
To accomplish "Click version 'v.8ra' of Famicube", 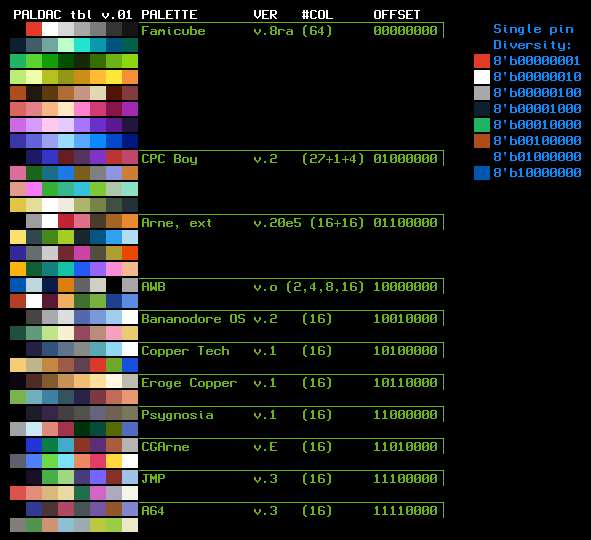I will tap(274, 31).
